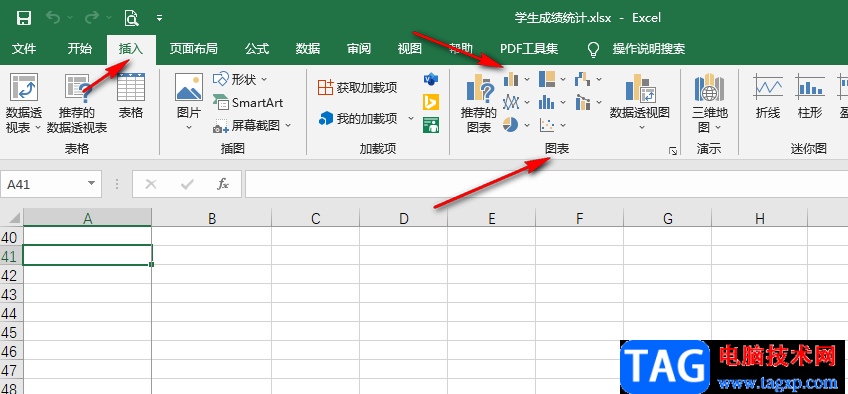
Task: Click 推荐的数据透视表 button
Action: pyautogui.click(x=77, y=104)
